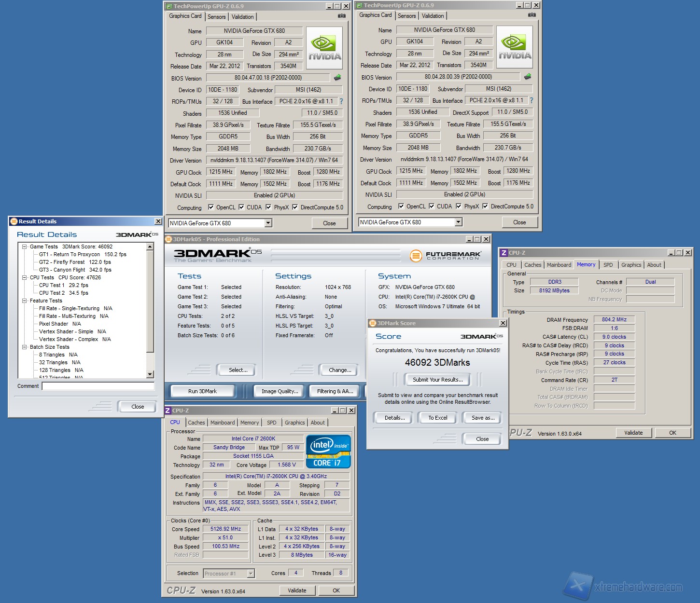Click the camera screenshot icon in left GPU-Z window
Screen dimensions: 700x603
click(x=342, y=16)
